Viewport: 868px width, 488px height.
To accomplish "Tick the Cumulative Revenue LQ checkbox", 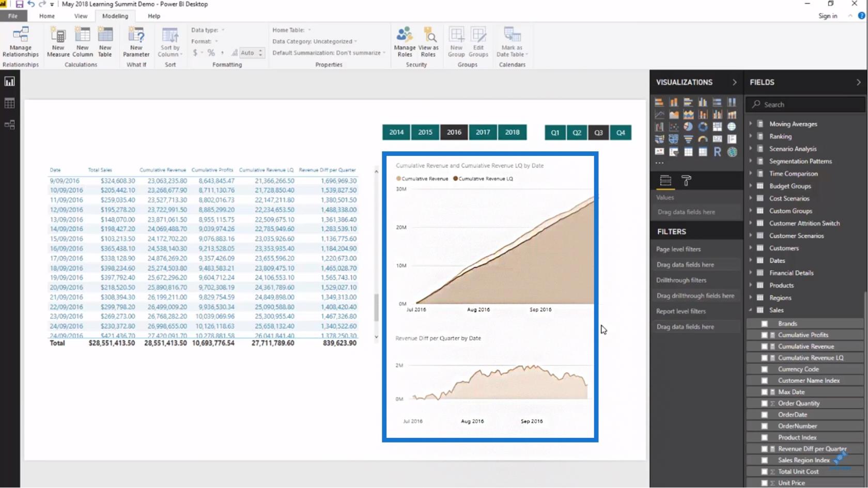I will [765, 358].
